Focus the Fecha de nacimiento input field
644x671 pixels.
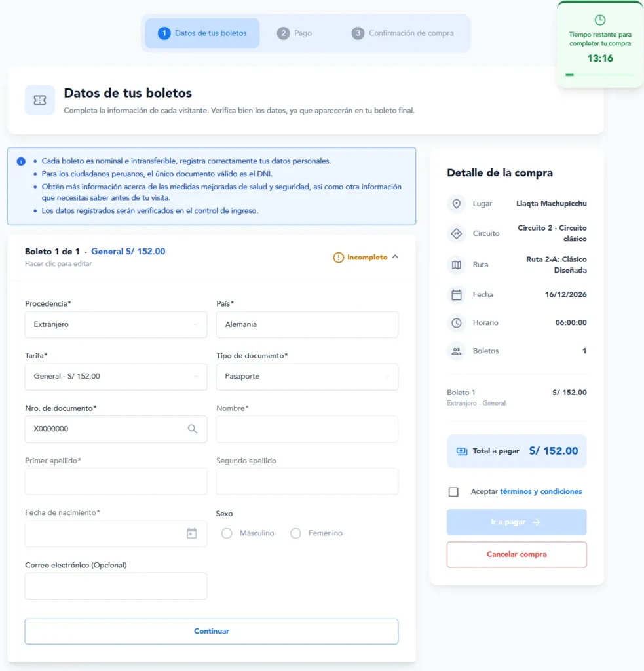(116, 533)
